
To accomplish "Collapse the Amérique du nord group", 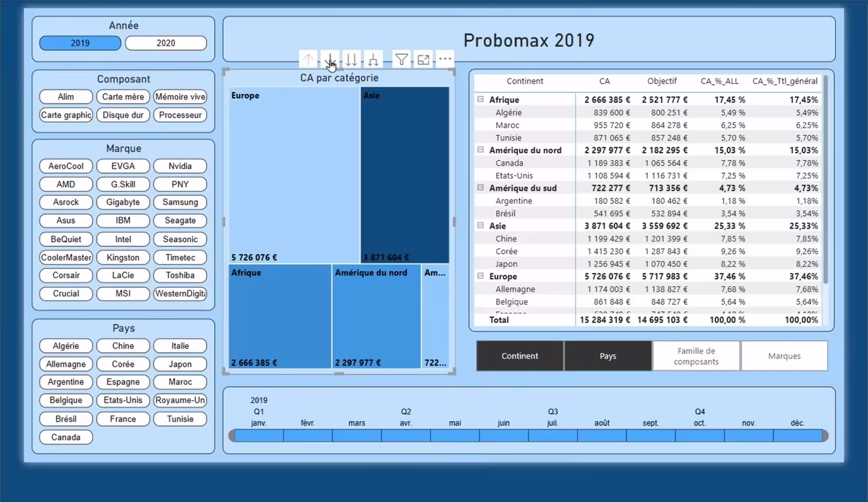I will pyautogui.click(x=481, y=150).
